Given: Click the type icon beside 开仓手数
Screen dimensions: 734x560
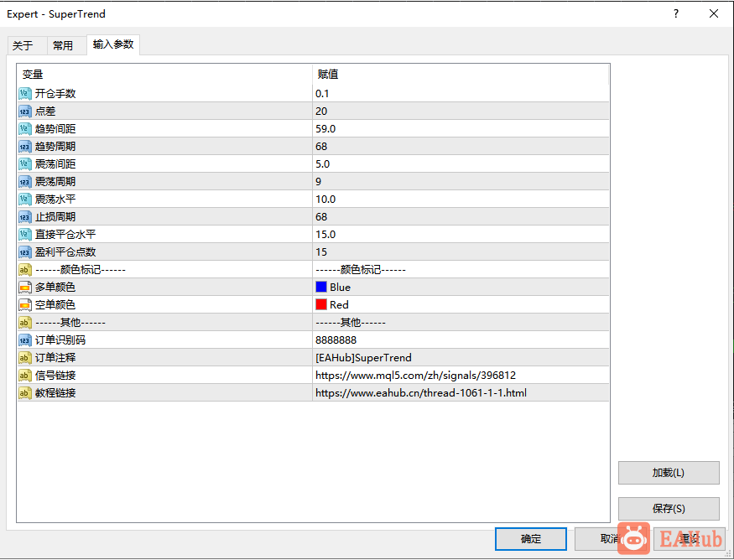Looking at the screenshot, I should point(24,94).
